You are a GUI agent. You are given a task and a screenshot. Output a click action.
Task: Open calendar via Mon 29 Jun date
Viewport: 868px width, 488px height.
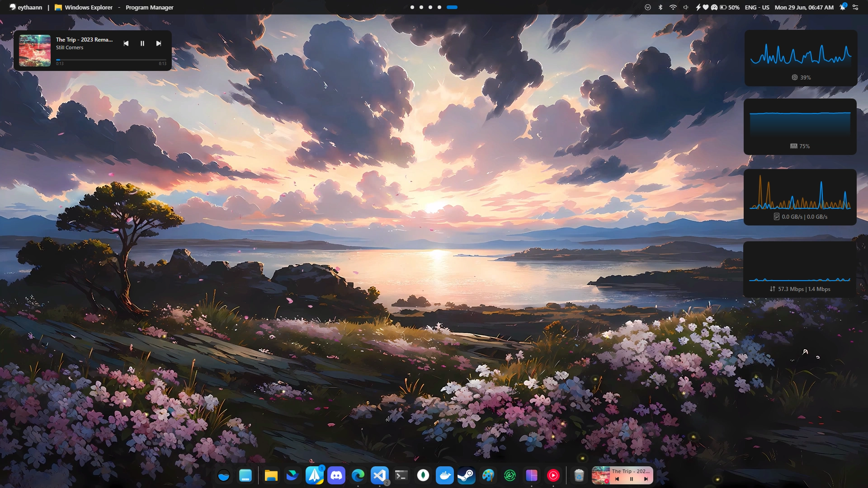[x=804, y=7]
